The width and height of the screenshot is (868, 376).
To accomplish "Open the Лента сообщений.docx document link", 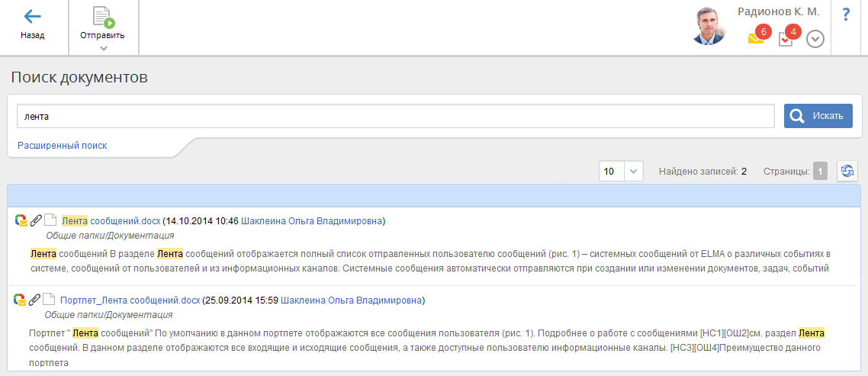I will [x=111, y=221].
